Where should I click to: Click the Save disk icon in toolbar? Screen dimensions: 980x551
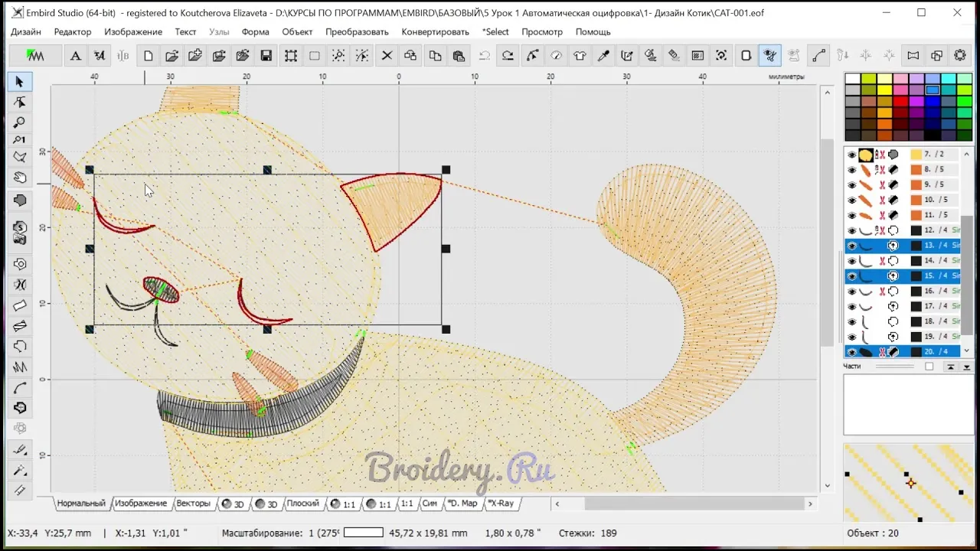click(266, 55)
